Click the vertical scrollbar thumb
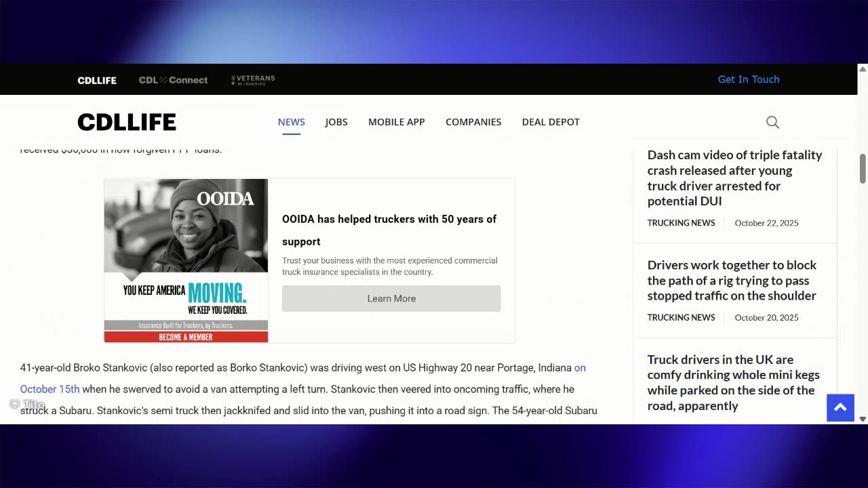The height and width of the screenshot is (488, 868). tap(863, 169)
